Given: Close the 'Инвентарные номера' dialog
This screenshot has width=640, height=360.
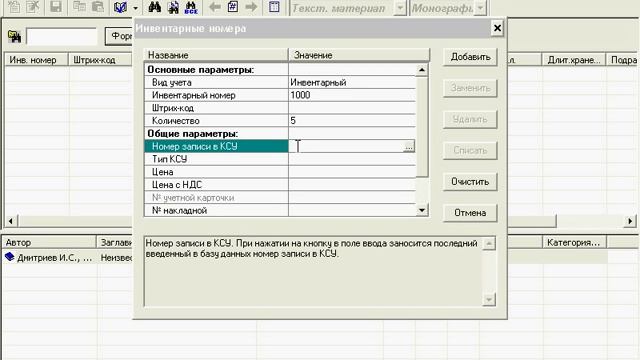Looking at the screenshot, I should click(x=497, y=28).
